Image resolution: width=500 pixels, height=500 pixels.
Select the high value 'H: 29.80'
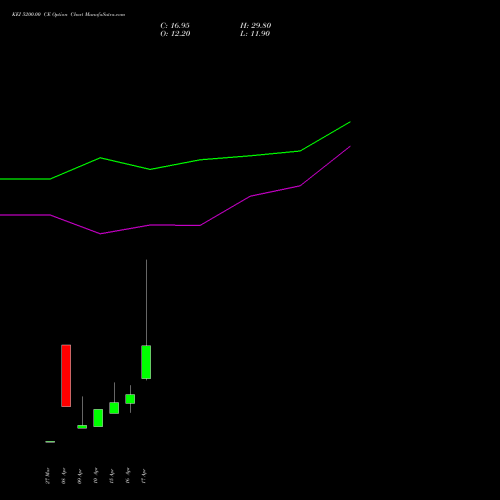coord(255,26)
